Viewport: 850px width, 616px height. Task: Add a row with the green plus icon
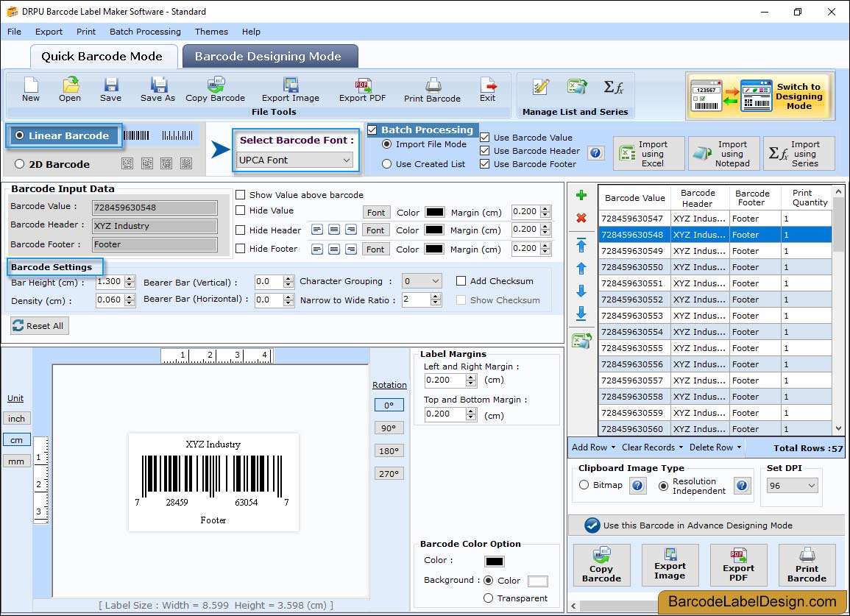[581, 195]
